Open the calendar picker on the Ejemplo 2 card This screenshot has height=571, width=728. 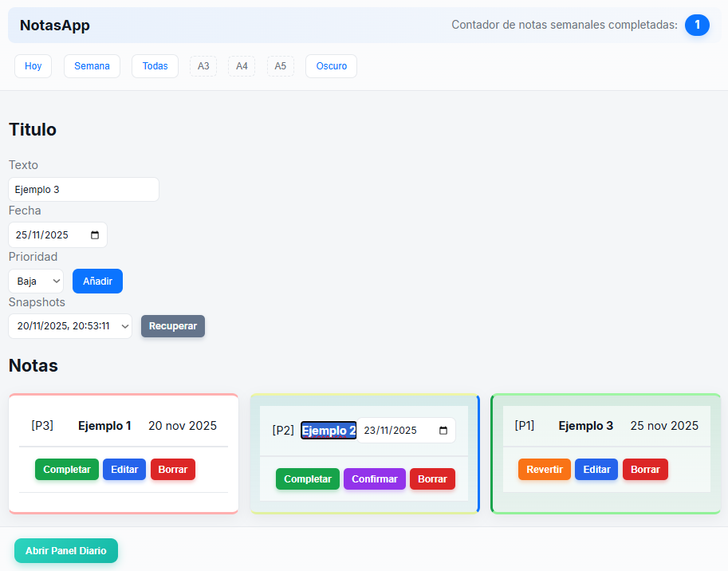pyautogui.click(x=443, y=429)
